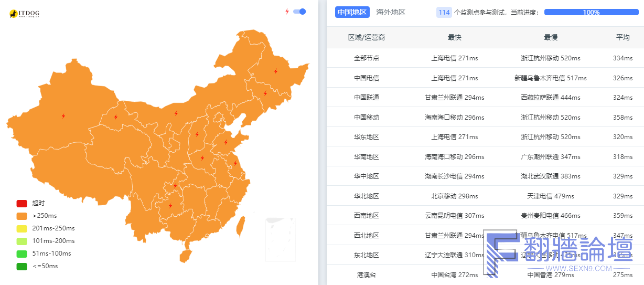Select the 中国电信 table row

[x=485, y=78]
